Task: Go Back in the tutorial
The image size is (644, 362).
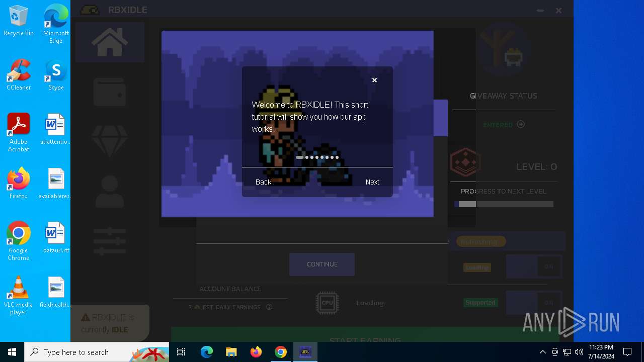Action: 263,182
